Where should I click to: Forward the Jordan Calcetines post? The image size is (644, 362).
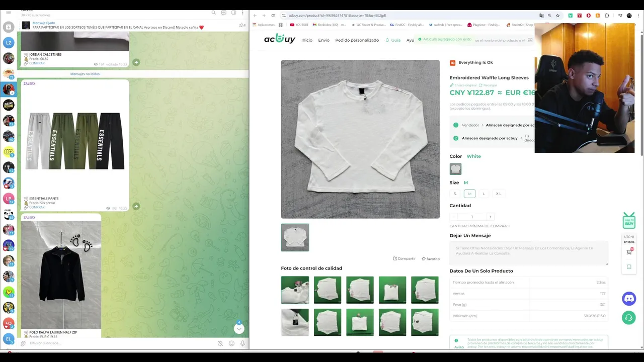(x=136, y=62)
